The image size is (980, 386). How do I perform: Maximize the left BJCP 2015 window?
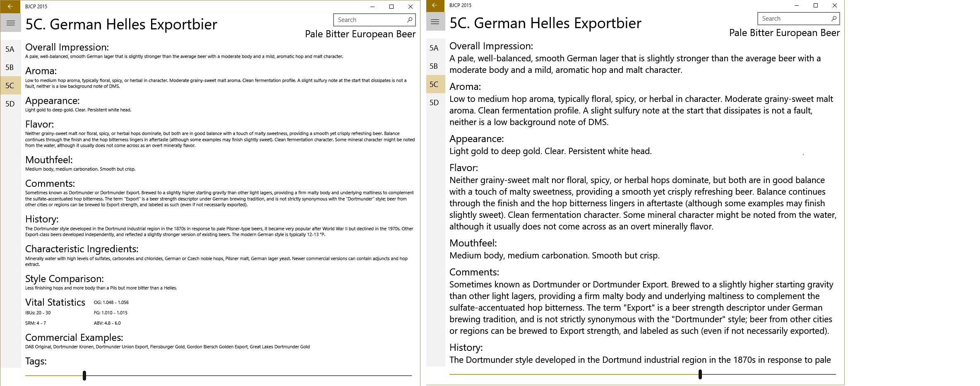391,7
